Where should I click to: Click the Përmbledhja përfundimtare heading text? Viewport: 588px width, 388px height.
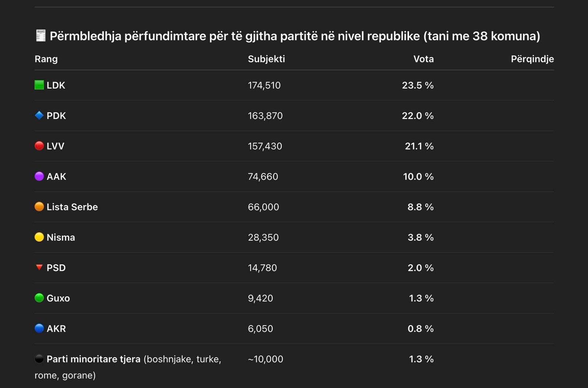pyautogui.click(x=295, y=36)
